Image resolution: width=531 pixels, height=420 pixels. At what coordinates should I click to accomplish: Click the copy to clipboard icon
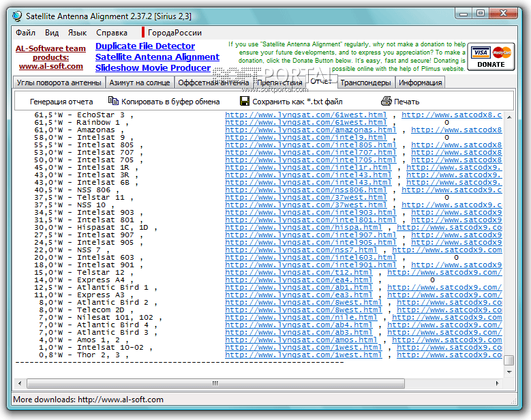113,101
